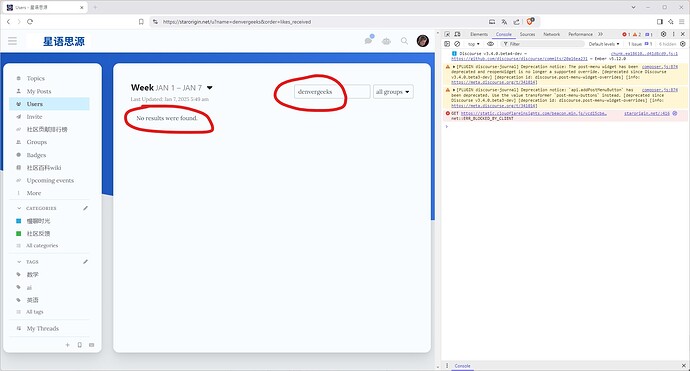Toggle device toolbar in DevTools
This screenshot has height=371, width=690.
coord(458,34)
